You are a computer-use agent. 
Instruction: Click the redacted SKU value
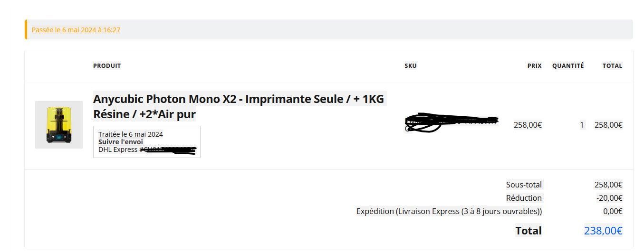coord(451,123)
